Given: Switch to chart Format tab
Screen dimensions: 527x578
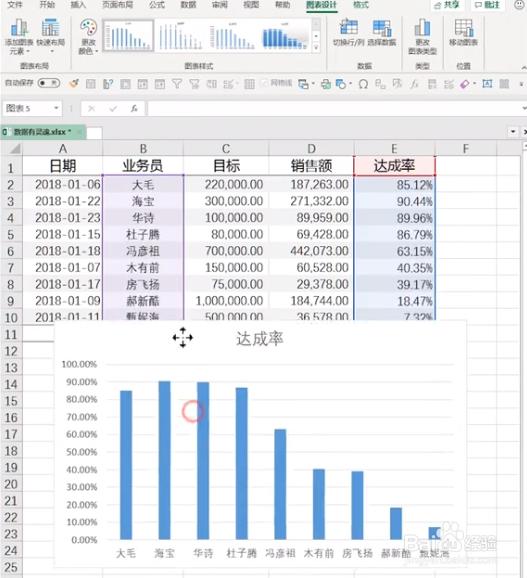Looking at the screenshot, I should tap(361, 5).
